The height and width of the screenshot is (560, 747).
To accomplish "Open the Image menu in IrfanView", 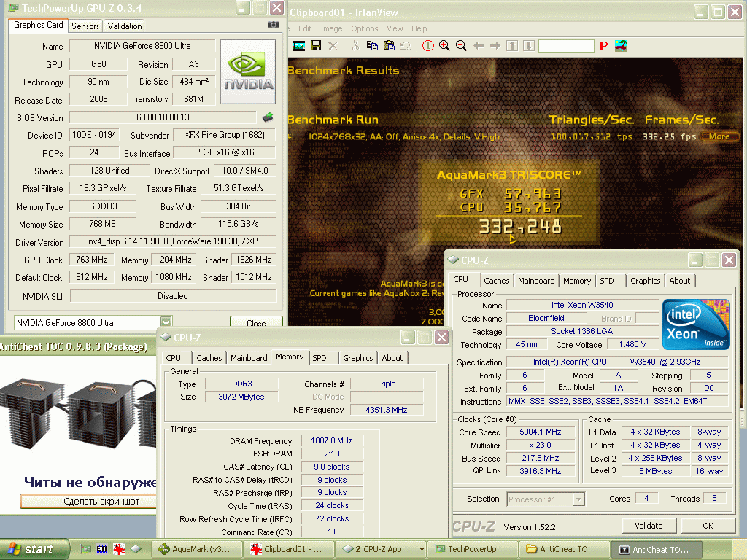I will (331, 28).
